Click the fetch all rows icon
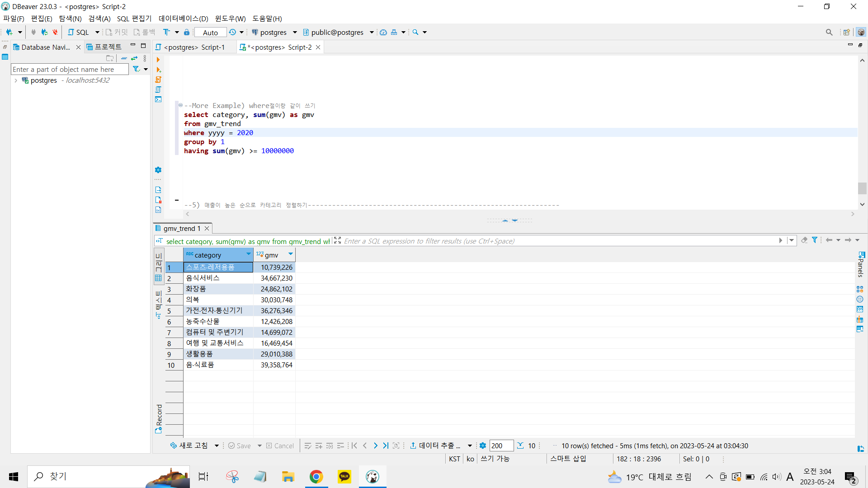868x488 pixels. tap(520, 446)
